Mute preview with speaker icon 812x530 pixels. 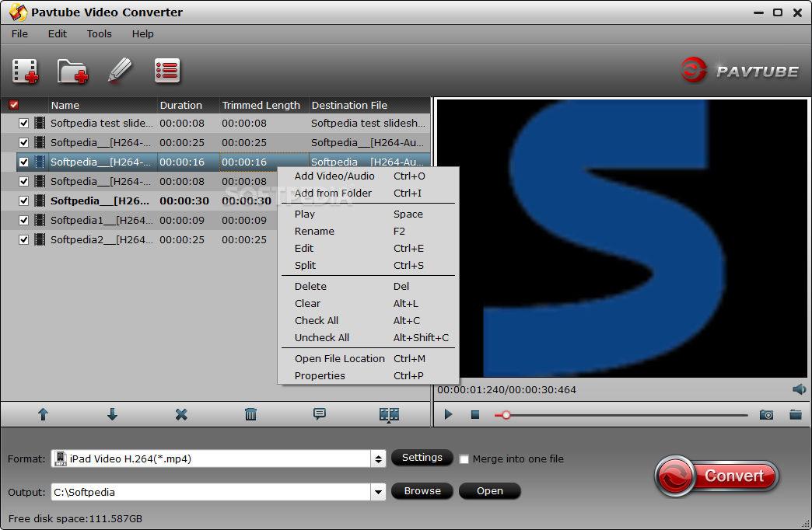[799, 389]
